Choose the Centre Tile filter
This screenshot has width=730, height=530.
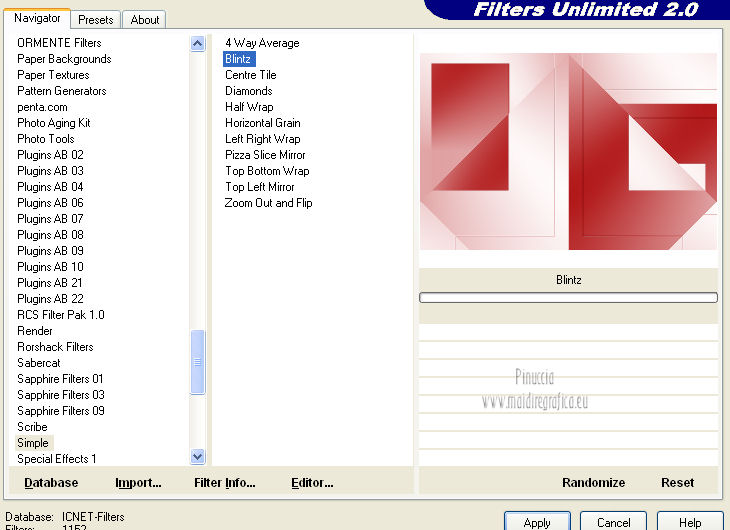point(250,75)
